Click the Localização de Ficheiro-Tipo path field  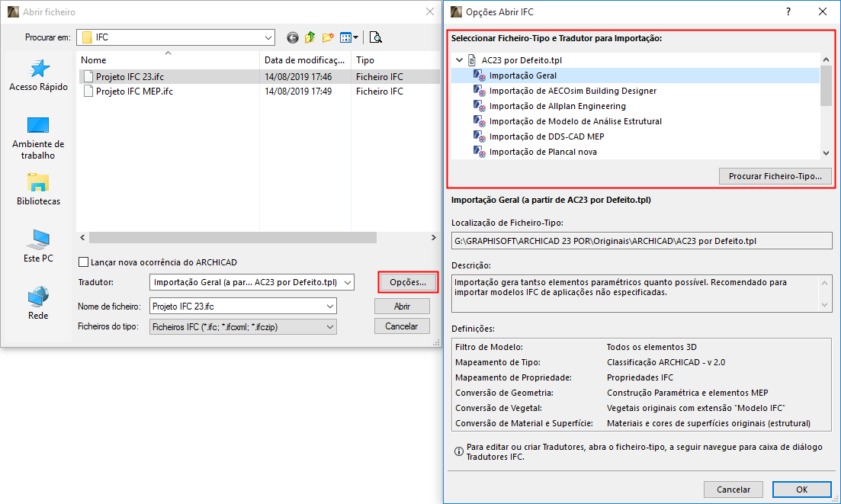[641, 241]
